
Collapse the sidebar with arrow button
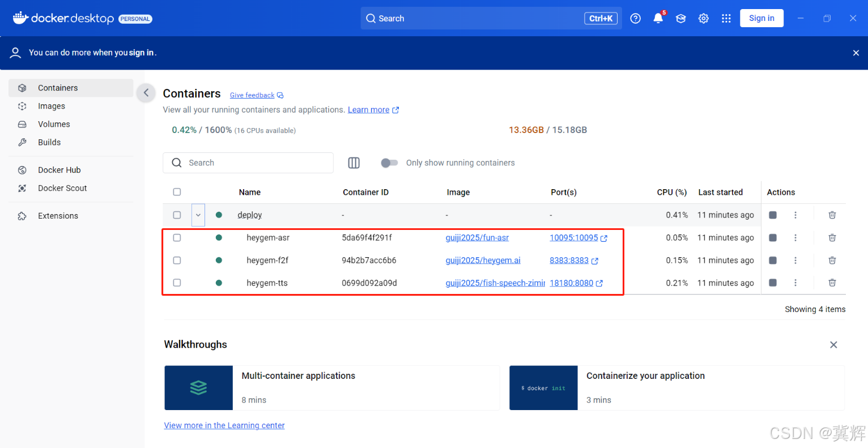point(146,93)
